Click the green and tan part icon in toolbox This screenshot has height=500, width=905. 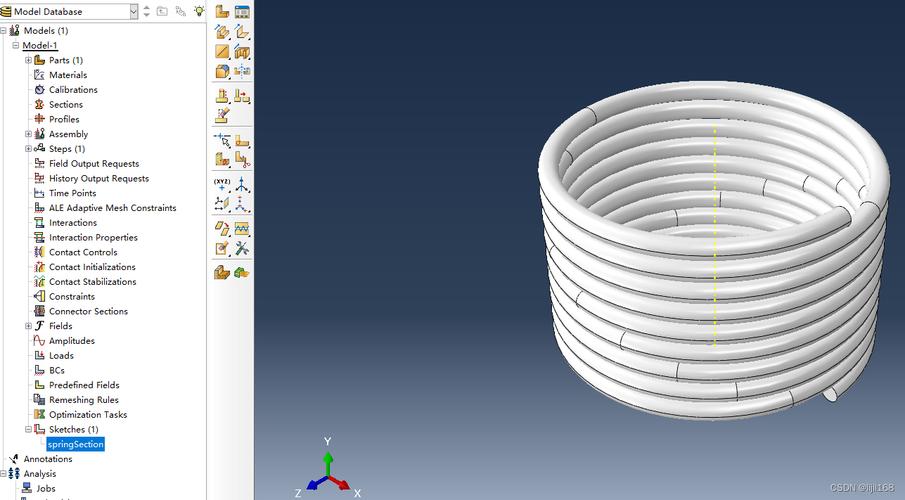[242, 273]
